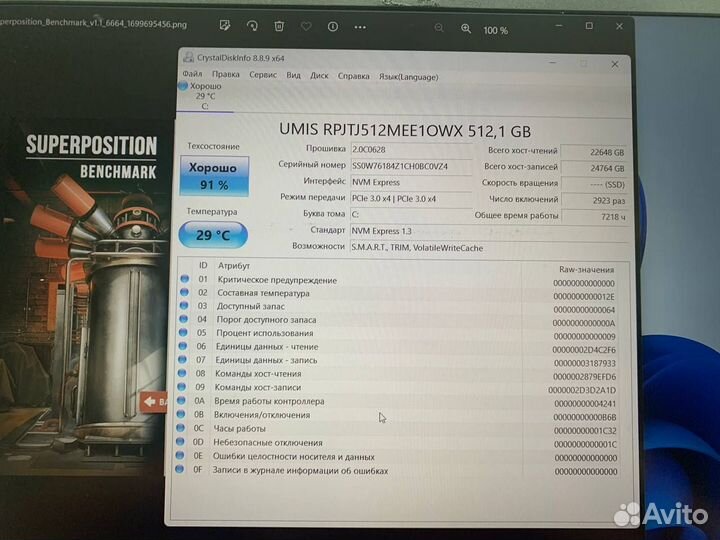Open the Справка menu
The height and width of the screenshot is (540, 720).
click(x=354, y=76)
